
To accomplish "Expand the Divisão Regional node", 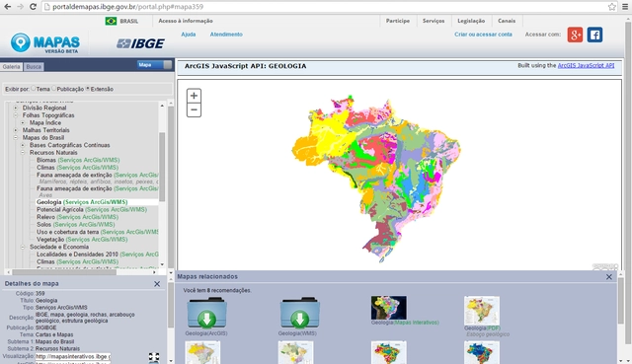I will tap(16, 108).
